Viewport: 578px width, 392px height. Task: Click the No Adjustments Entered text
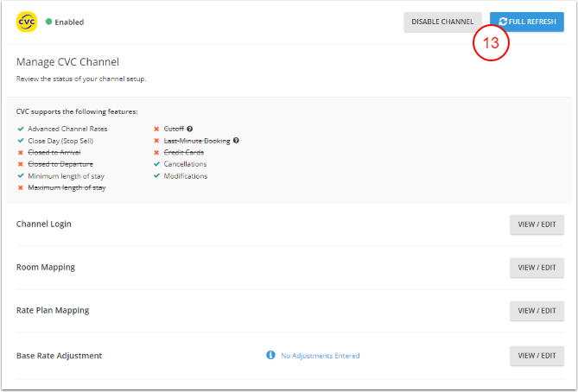click(x=320, y=356)
